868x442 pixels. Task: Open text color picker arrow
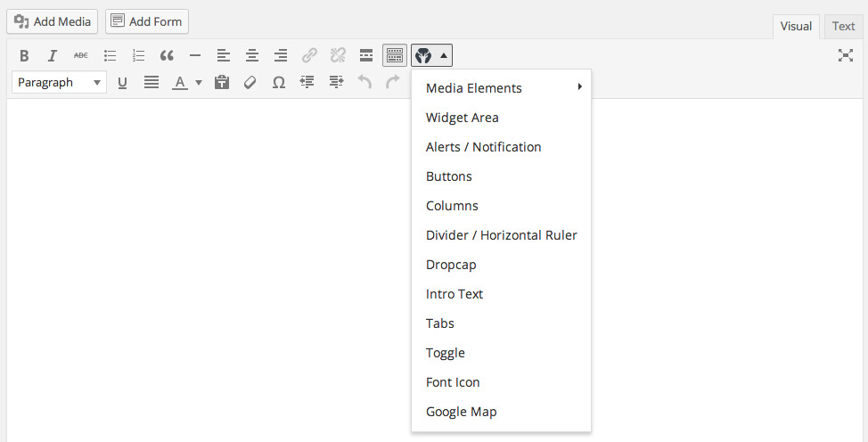tap(198, 83)
